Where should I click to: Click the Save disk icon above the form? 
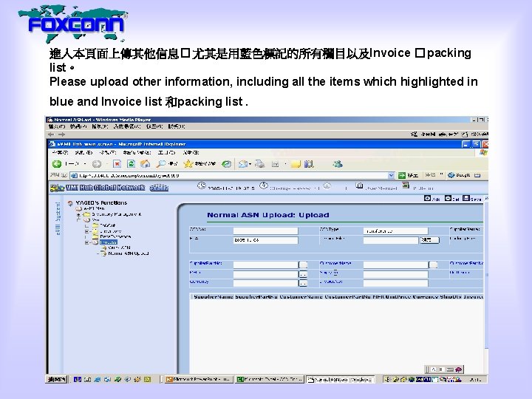click(x=466, y=198)
